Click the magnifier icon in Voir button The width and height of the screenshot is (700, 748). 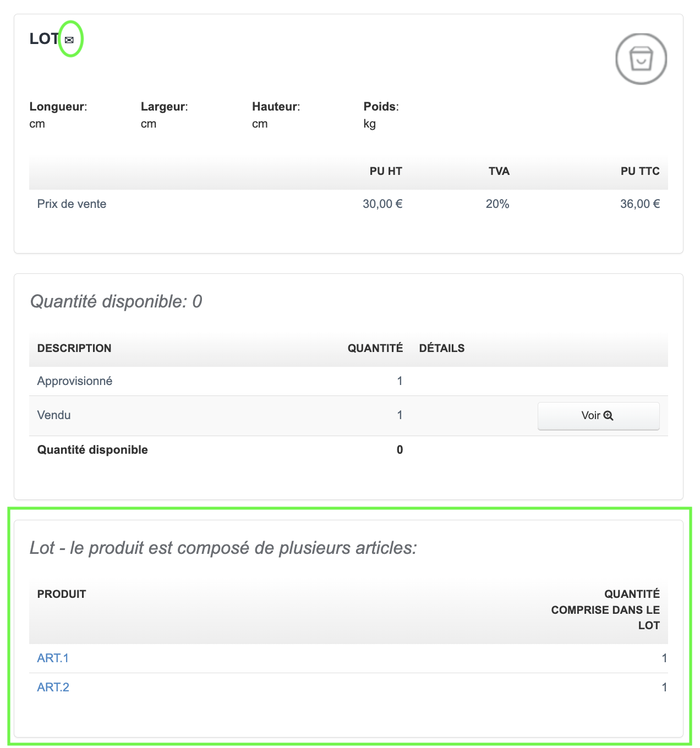coord(608,416)
